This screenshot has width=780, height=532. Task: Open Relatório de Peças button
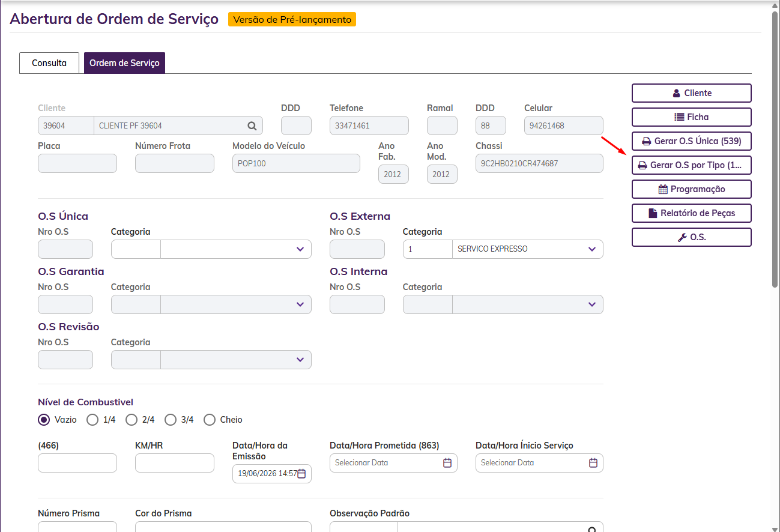pyautogui.click(x=692, y=213)
